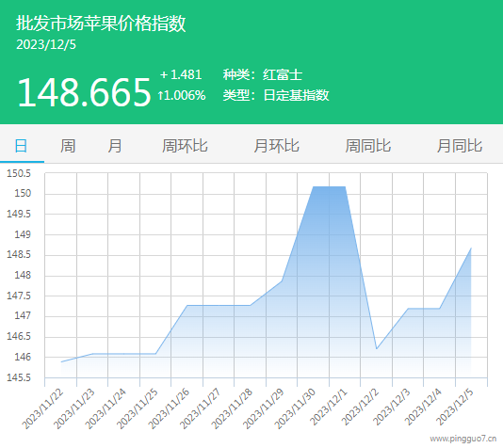
Task: Click the index value 148.665
Action: [x=84, y=92]
